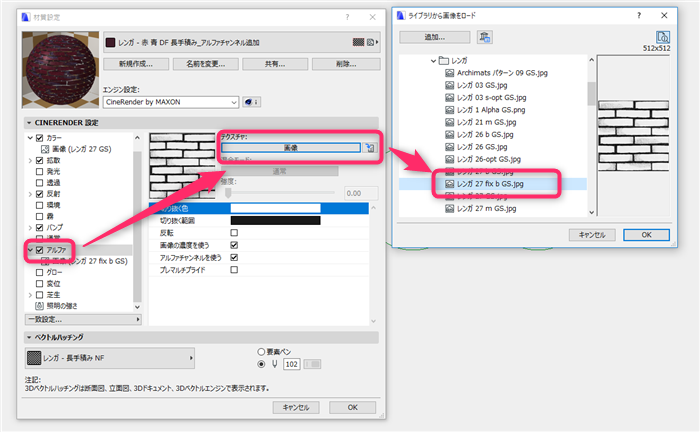Screen dimensions: 700x432
Task: Enable the 反転 option checkbox
Action: [234, 233]
